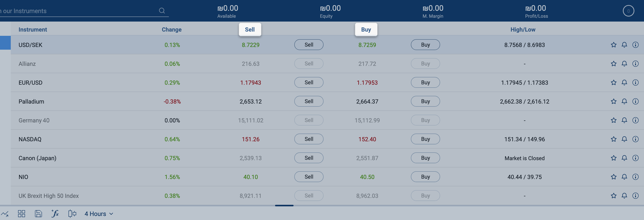The width and height of the screenshot is (644, 220).
Task: Buy USD/SEK with the Buy button
Action: tap(425, 44)
